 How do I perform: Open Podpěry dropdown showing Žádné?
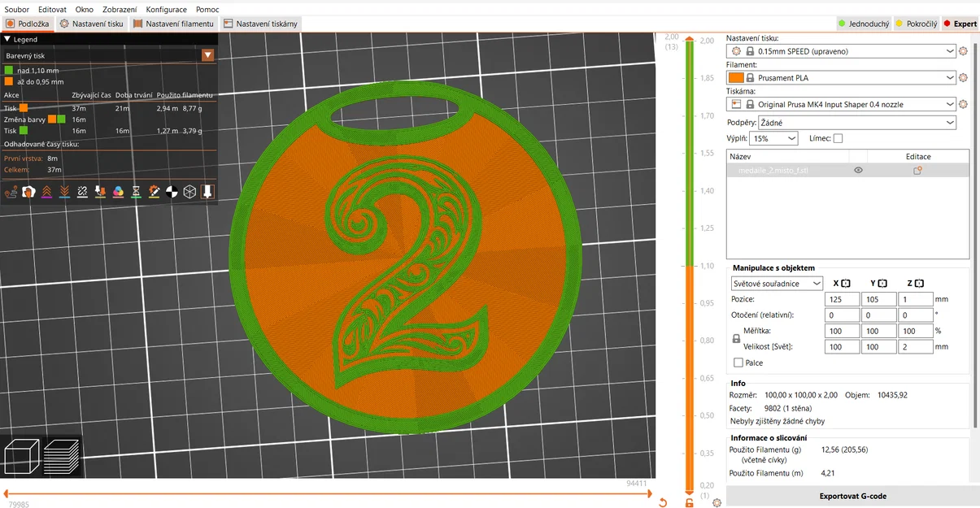coord(857,122)
